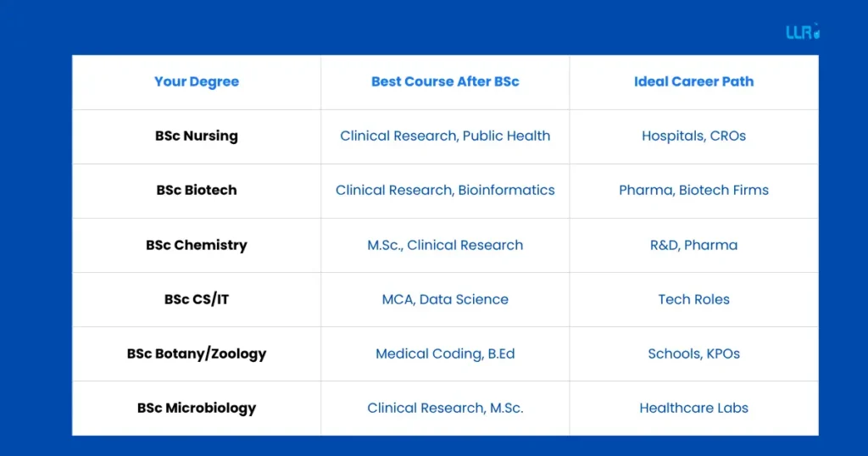Select the BSc Chemistry degree cell
Screen dimensions: 868x456
pyautogui.click(x=197, y=245)
